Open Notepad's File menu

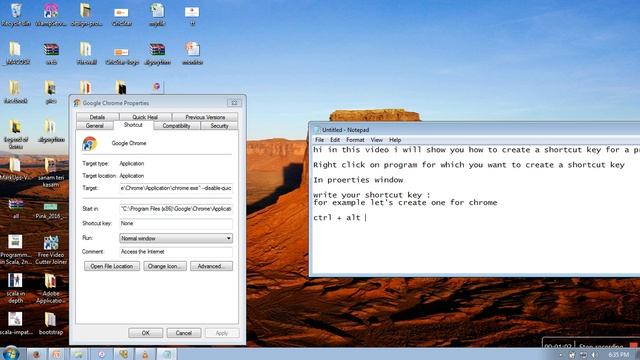click(320, 140)
